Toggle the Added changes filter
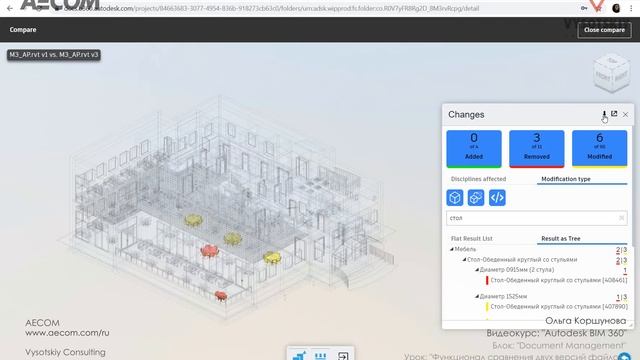Screen dimensions: 640x360 474,149
